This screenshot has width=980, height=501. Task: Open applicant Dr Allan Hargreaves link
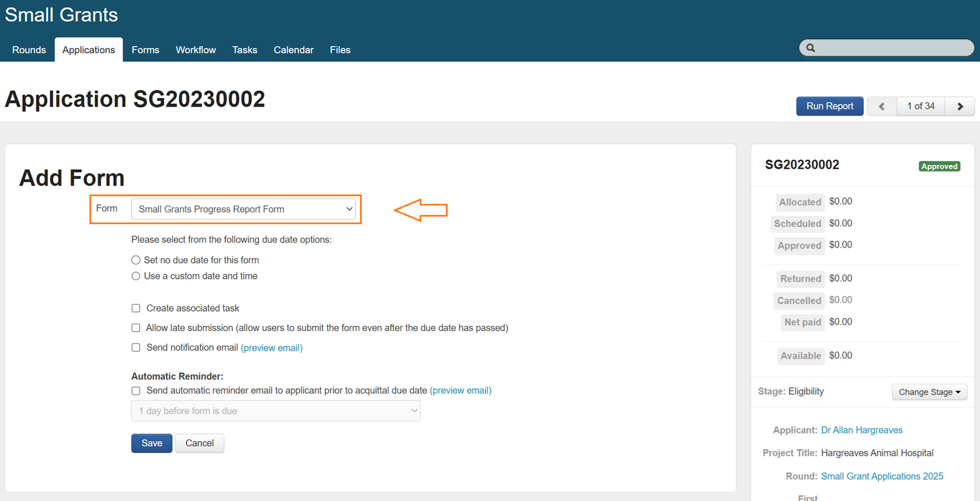[861, 430]
